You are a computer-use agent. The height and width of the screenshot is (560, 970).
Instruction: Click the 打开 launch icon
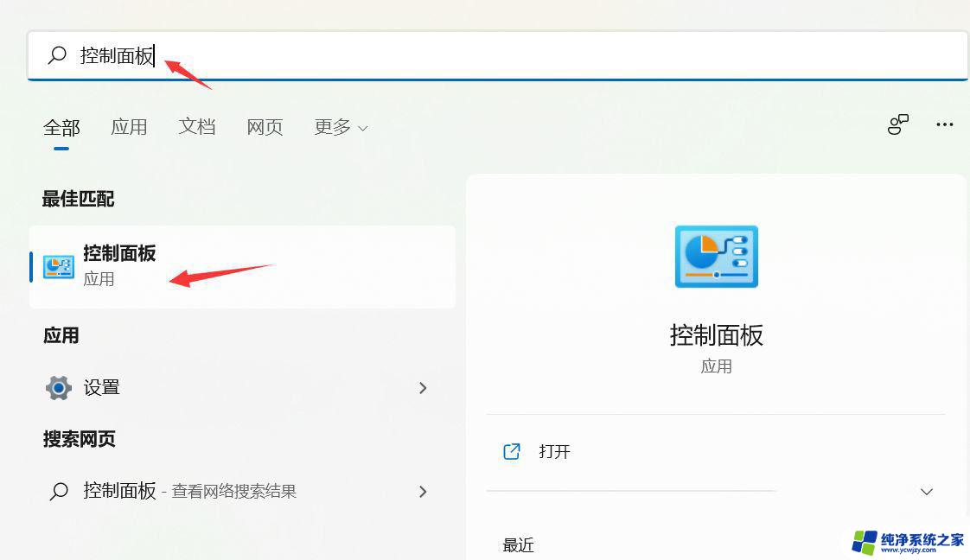[x=512, y=451]
